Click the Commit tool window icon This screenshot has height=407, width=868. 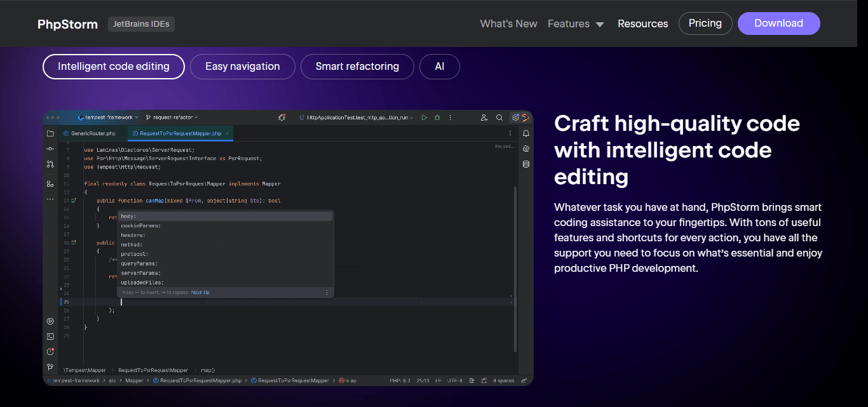coord(50,149)
